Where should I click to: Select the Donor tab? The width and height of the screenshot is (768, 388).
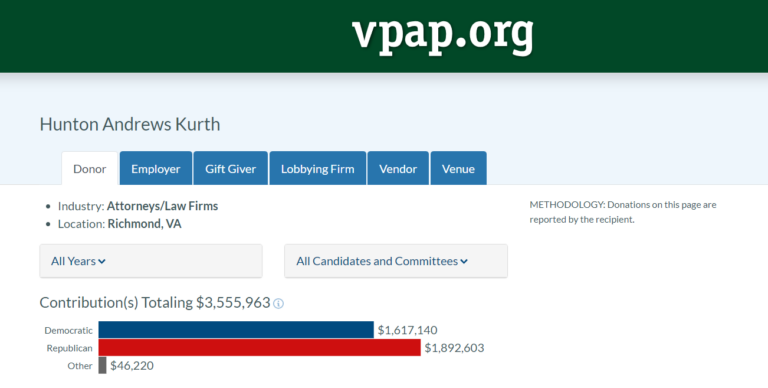pyautogui.click(x=90, y=169)
